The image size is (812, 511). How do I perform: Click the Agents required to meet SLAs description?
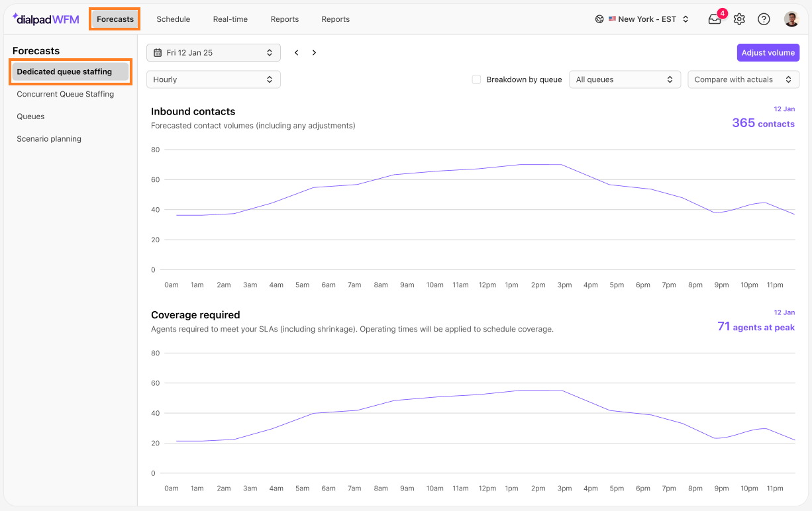pos(352,329)
